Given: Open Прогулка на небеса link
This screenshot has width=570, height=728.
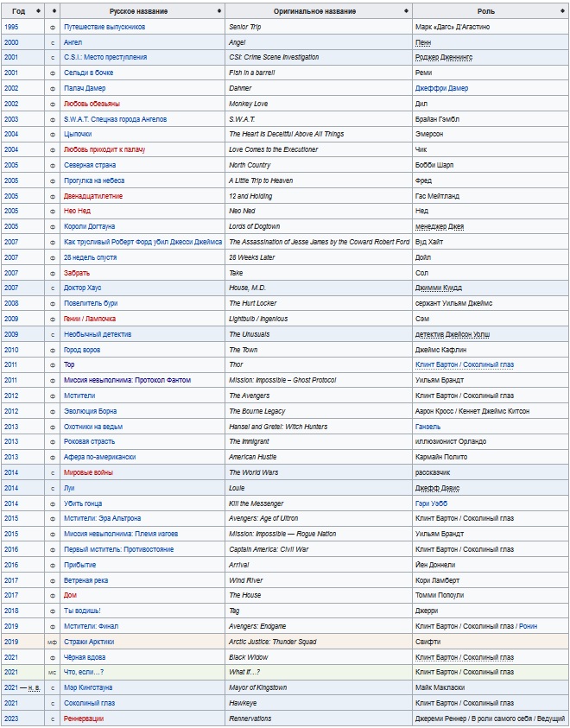Looking at the screenshot, I should (x=94, y=180).
